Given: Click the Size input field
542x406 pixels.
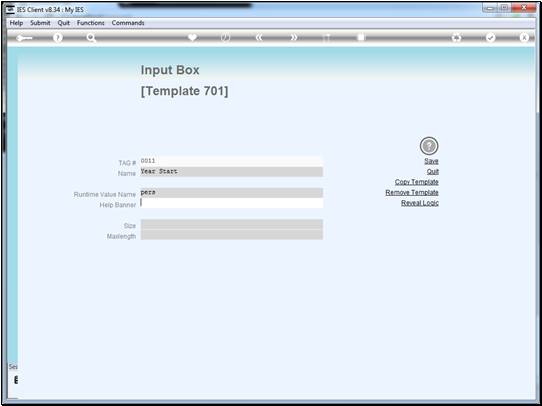Looking at the screenshot, I should (232, 224).
